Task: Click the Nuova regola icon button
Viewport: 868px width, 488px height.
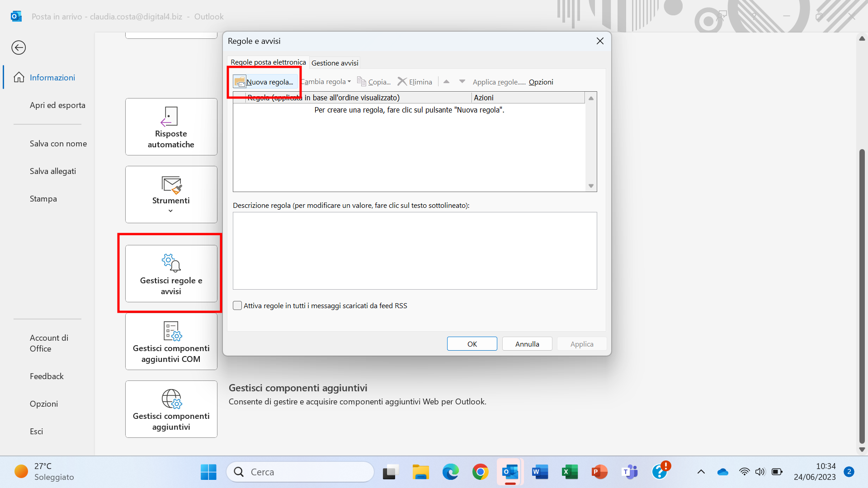Action: tap(240, 82)
